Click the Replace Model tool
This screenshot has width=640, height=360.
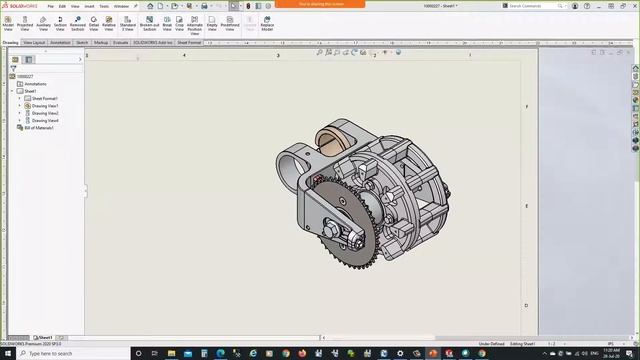point(267,24)
